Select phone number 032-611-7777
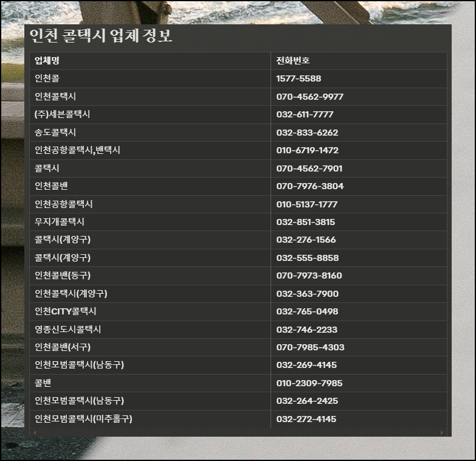 [305, 114]
